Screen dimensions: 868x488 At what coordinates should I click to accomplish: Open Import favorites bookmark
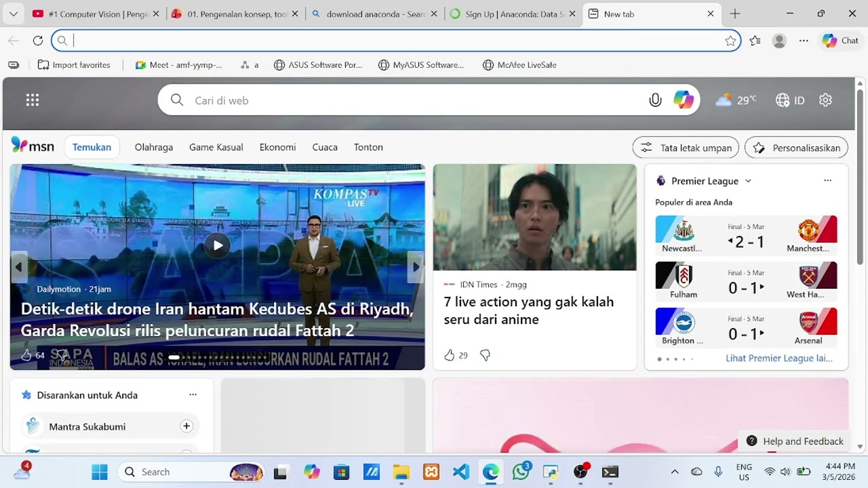point(74,65)
